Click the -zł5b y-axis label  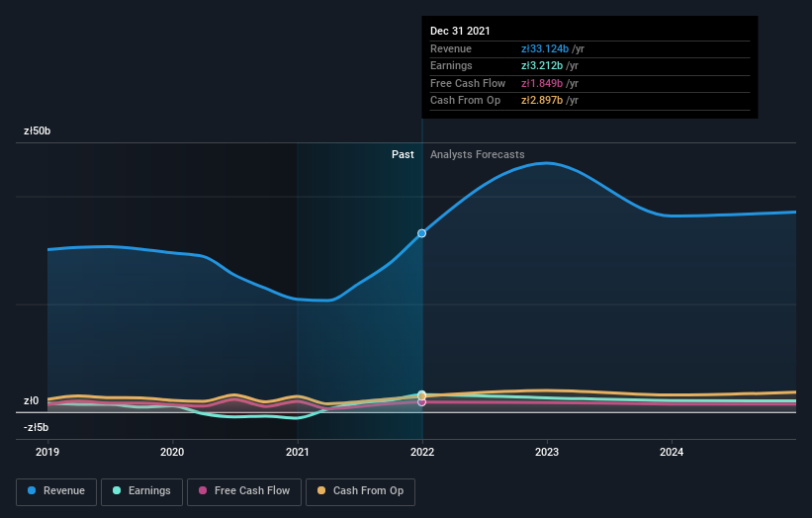coord(36,427)
